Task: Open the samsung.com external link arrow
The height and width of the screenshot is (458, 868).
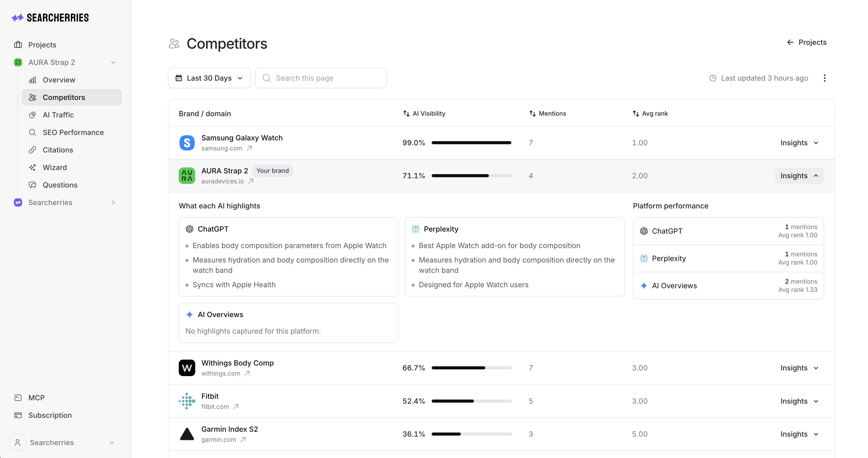Action: [249, 148]
